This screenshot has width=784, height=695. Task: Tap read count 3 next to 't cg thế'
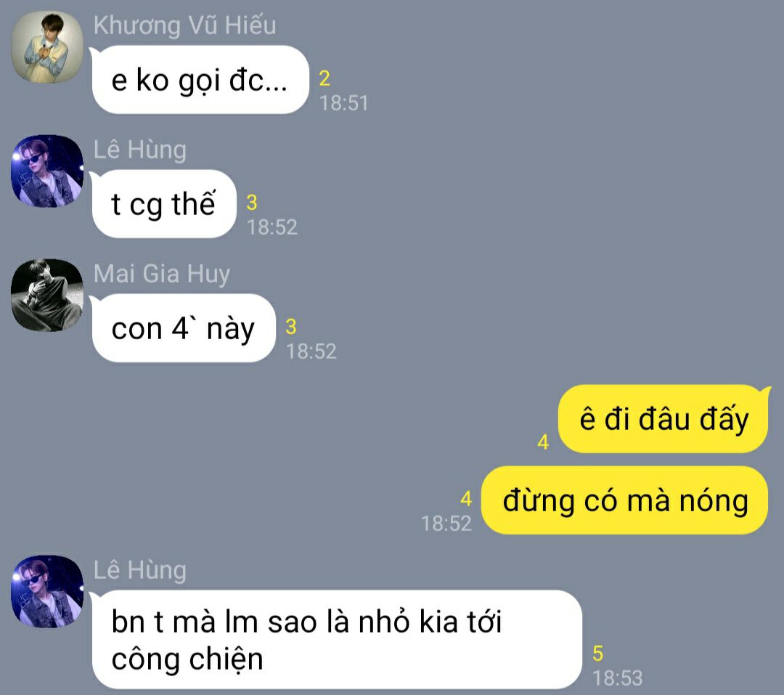tap(252, 203)
